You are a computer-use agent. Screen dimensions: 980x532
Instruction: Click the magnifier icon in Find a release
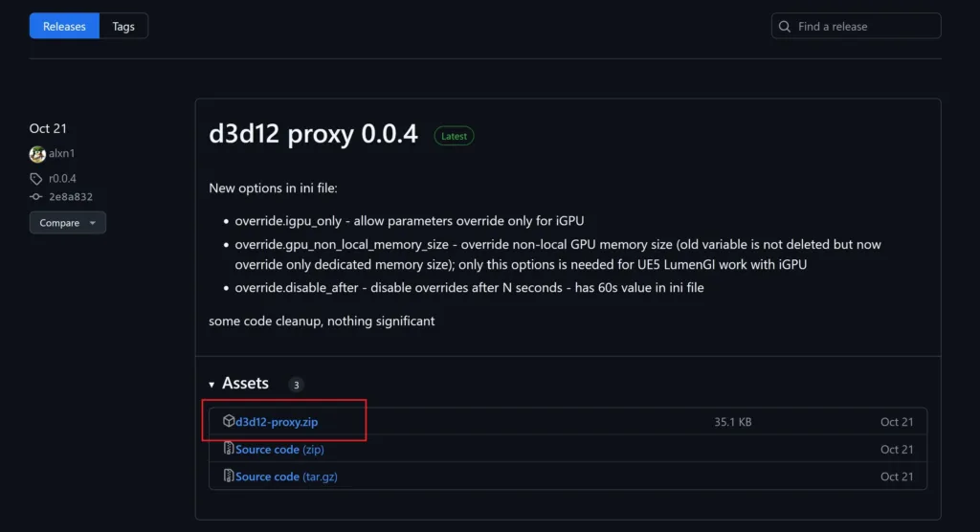[785, 26]
